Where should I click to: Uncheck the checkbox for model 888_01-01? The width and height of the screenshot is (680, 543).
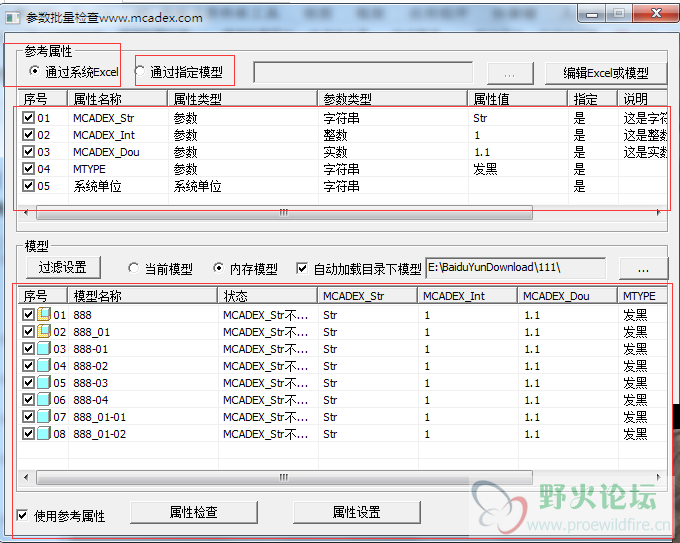click(28, 416)
